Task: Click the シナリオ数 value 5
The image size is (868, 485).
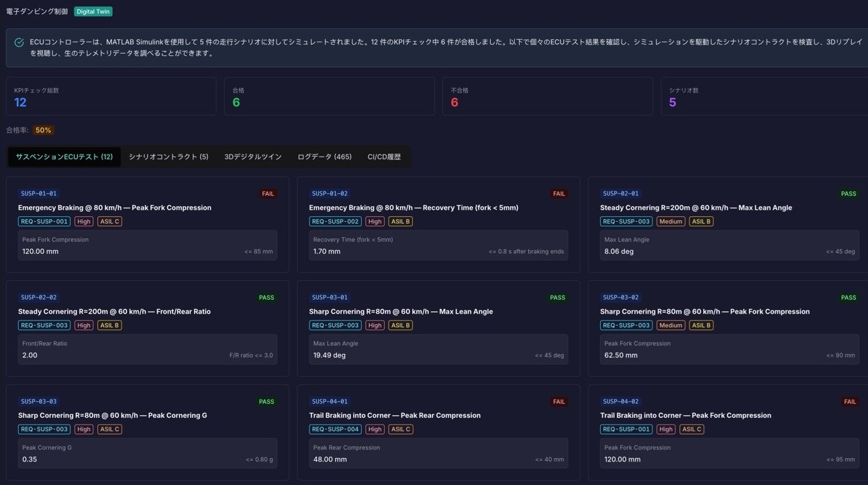Action: pyautogui.click(x=673, y=103)
